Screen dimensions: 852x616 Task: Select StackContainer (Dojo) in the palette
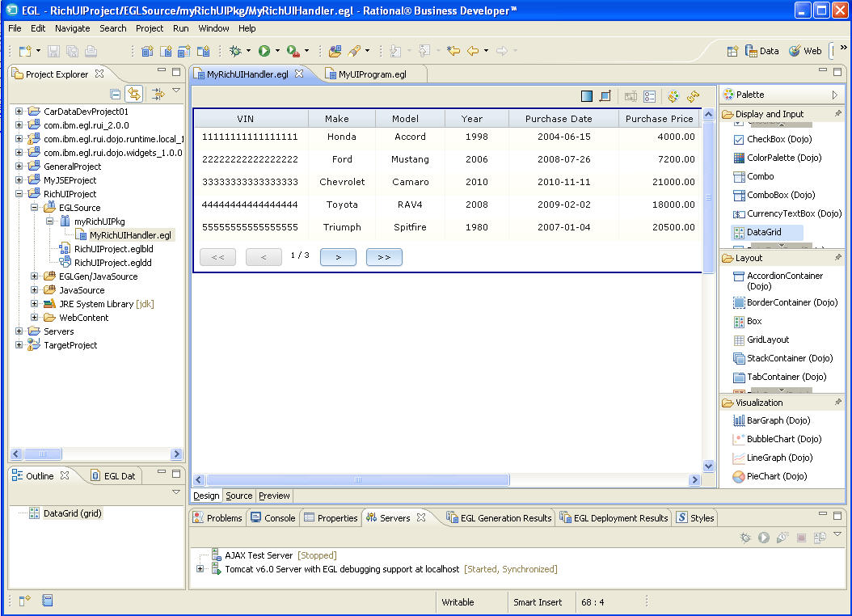pyautogui.click(x=783, y=358)
